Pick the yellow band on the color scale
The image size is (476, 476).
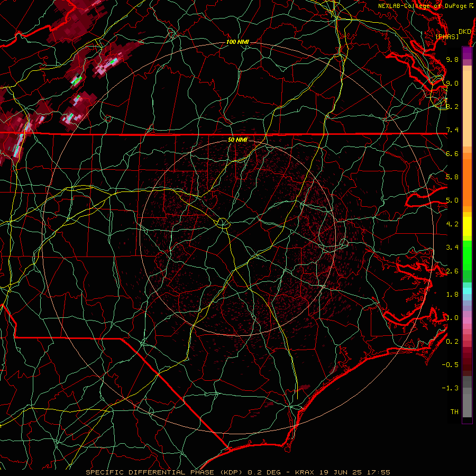tap(467, 226)
